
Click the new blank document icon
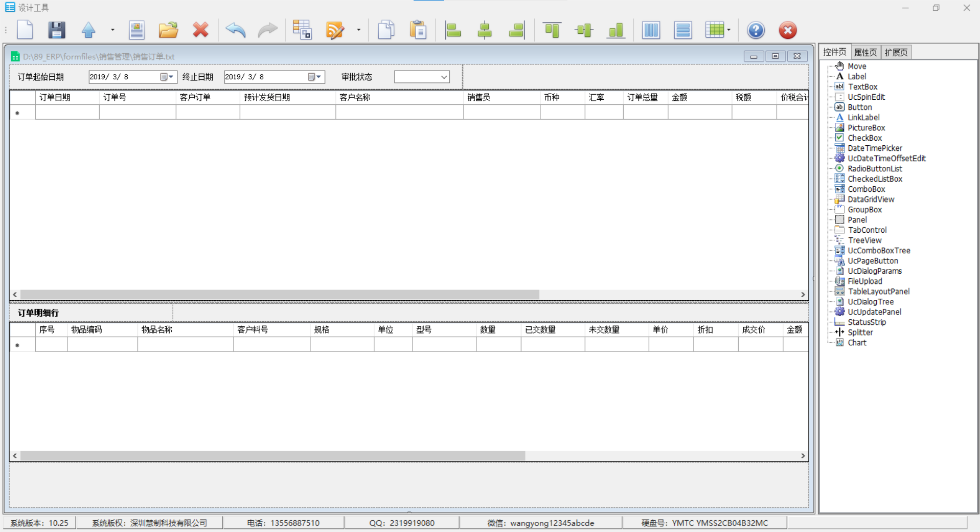click(25, 30)
